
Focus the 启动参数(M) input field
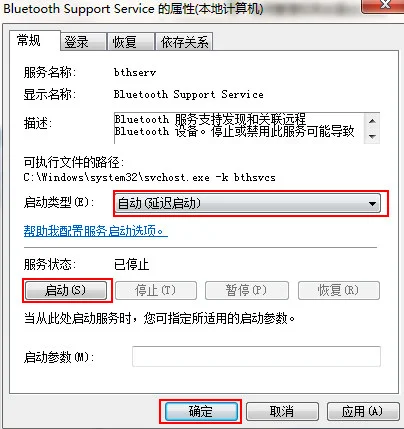tap(256, 357)
